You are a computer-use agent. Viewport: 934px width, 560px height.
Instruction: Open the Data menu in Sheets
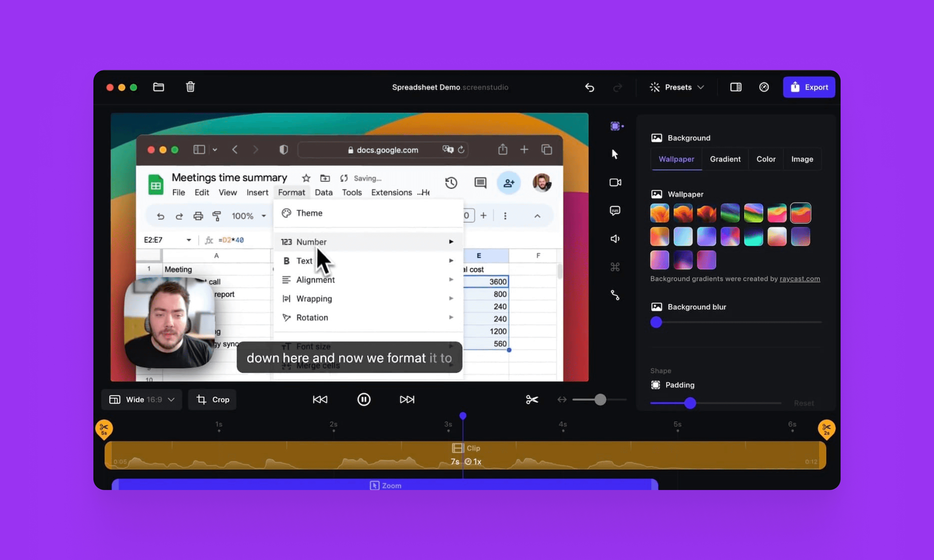324,192
